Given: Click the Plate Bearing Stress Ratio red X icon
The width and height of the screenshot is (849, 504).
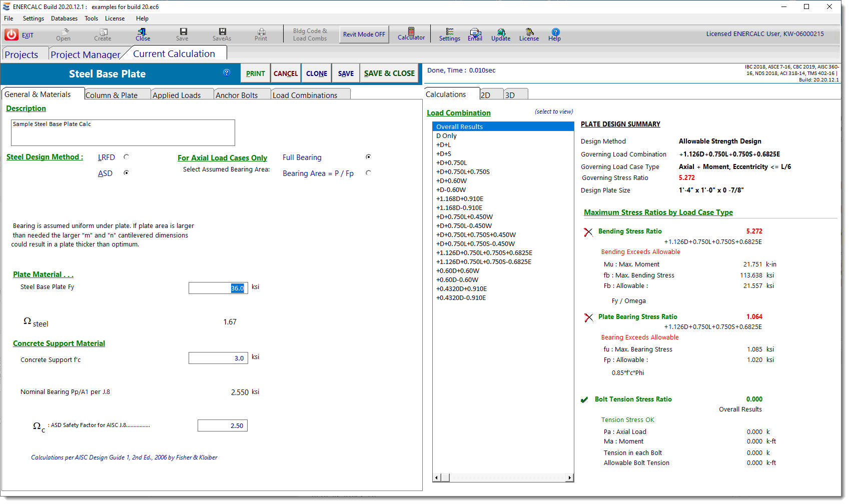Looking at the screenshot, I should click(x=588, y=317).
